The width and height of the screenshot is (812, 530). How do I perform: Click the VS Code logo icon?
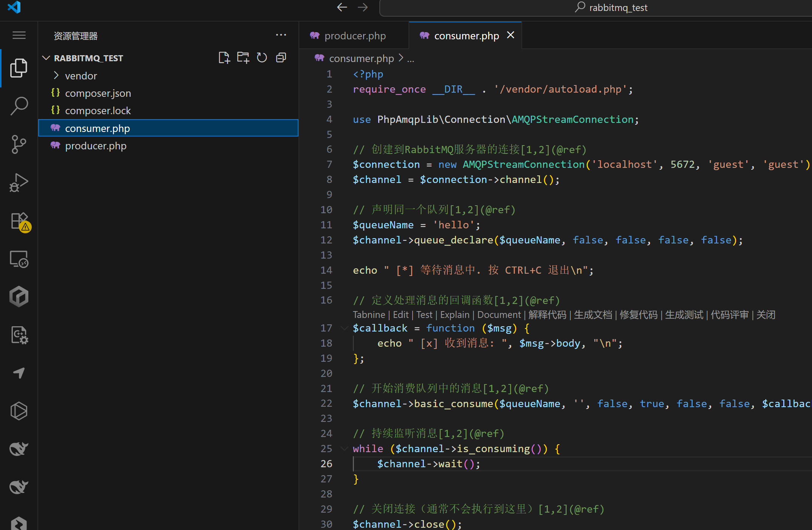point(14,7)
